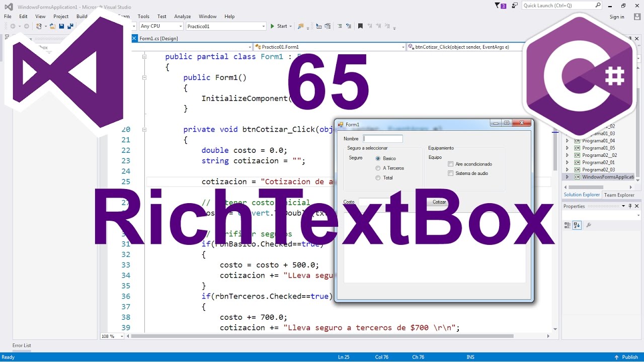
Task: Open the notifications flag icon
Action: point(501,6)
